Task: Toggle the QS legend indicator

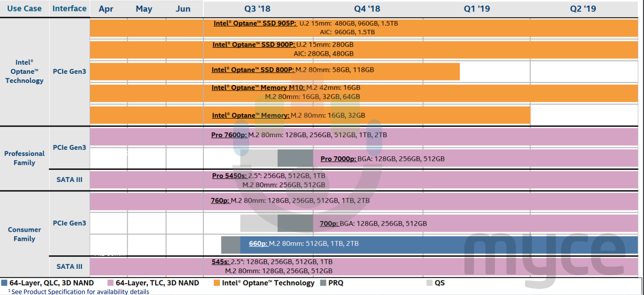Action: pyautogui.click(x=430, y=283)
